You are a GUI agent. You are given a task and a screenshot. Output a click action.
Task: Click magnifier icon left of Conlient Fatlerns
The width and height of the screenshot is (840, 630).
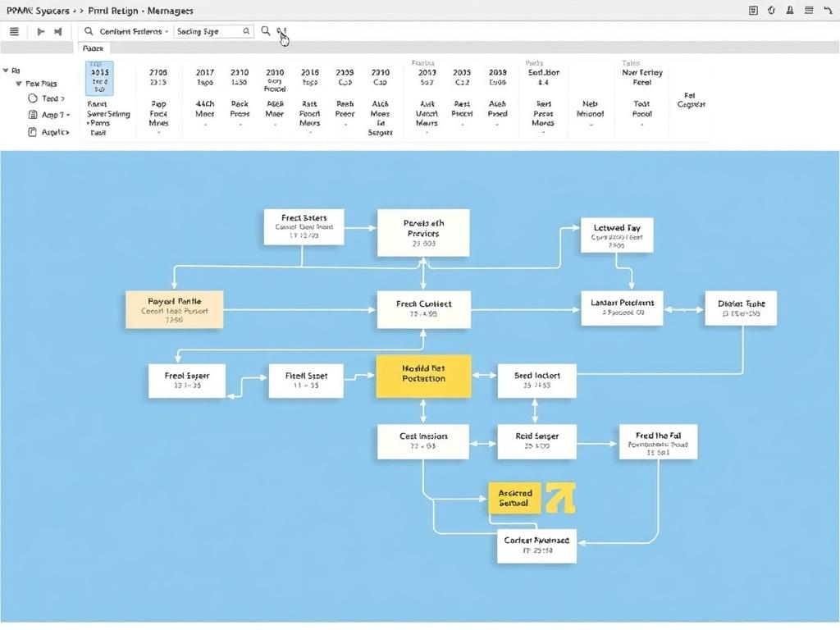[x=89, y=31]
